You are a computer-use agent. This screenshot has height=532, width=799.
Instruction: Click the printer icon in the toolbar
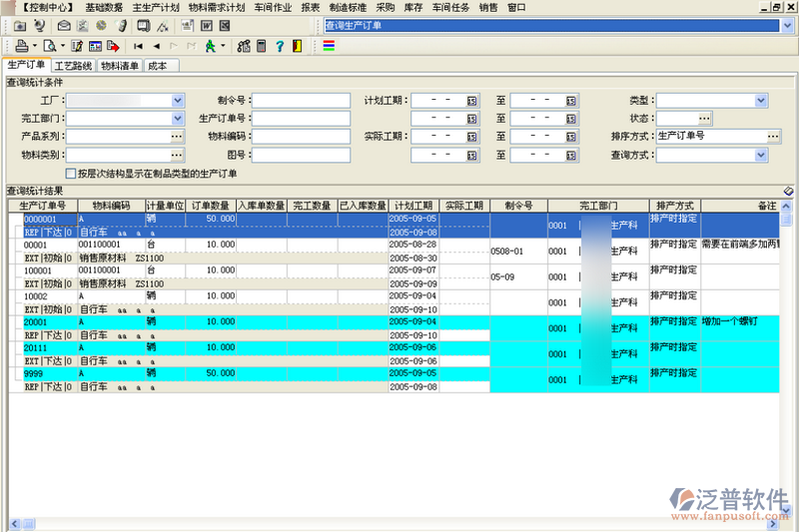click(x=20, y=46)
